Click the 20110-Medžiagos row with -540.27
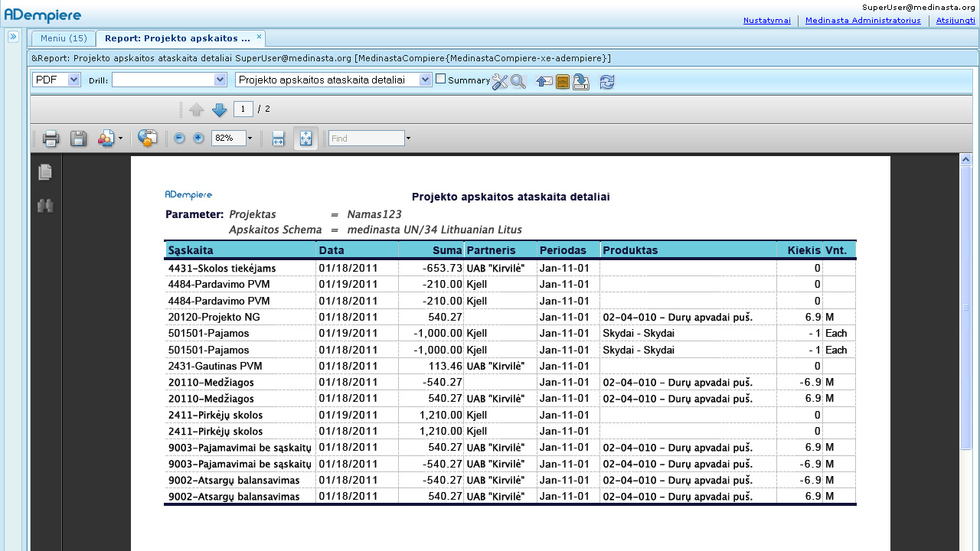 tap(510, 382)
